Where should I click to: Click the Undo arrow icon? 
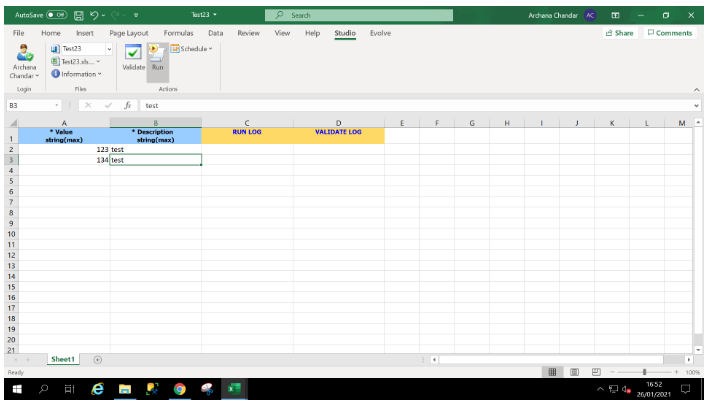tap(93, 15)
